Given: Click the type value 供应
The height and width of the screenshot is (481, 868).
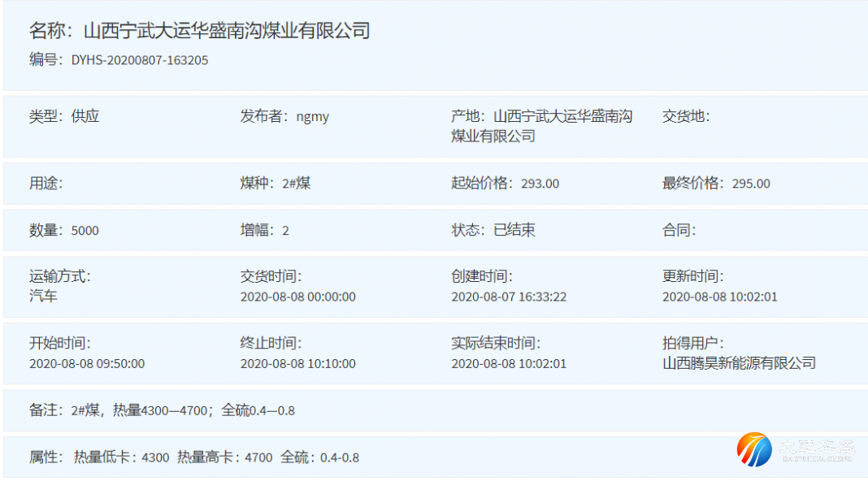Looking at the screenshot, I should pyautogui.click(x=85, y=116).
